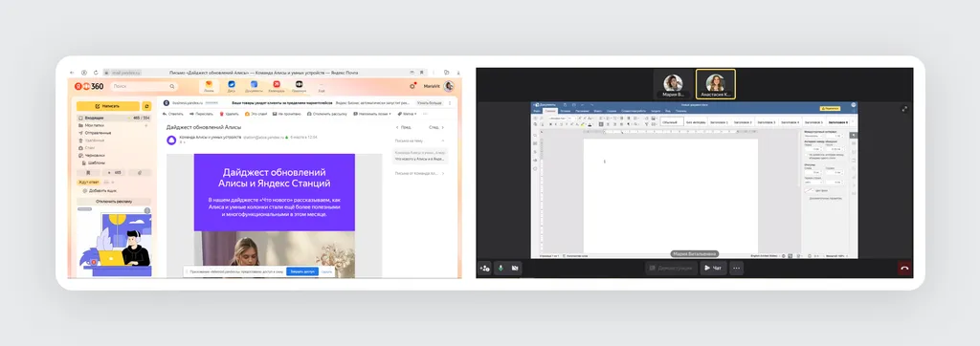980x346 pixels.
Task: Click the refresh mail icon beside Написать
Action: pos(146,106)
